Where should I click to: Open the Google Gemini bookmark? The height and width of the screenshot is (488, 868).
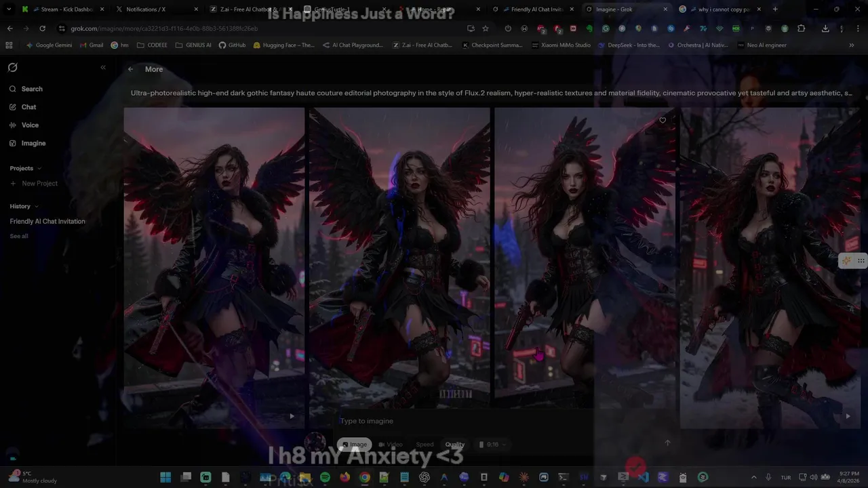[49, 45]
